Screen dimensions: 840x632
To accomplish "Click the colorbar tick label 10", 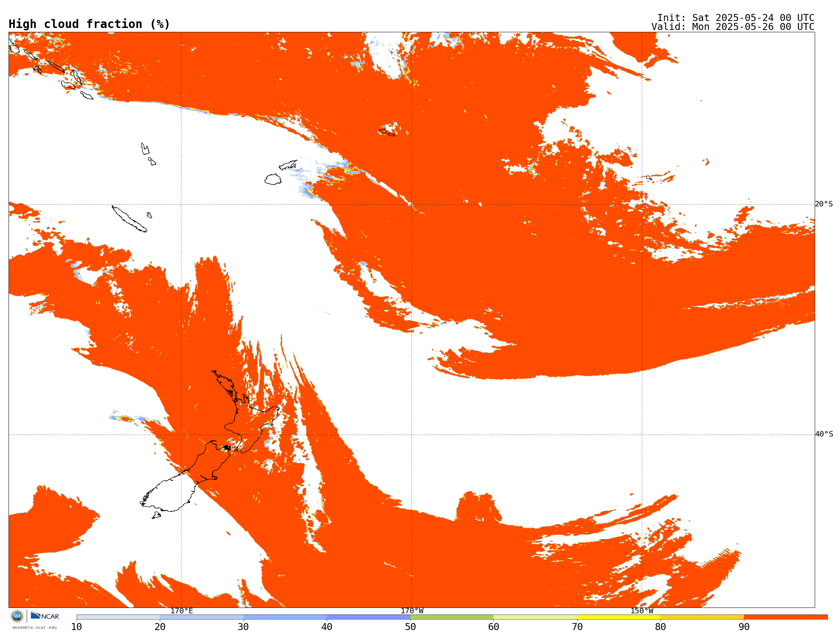I will (77, 627).
